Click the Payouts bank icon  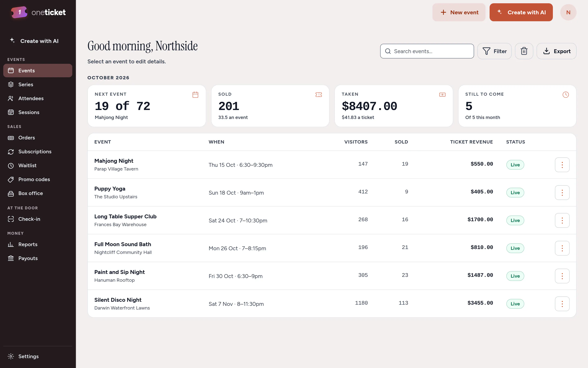click(x=11, y=258)
